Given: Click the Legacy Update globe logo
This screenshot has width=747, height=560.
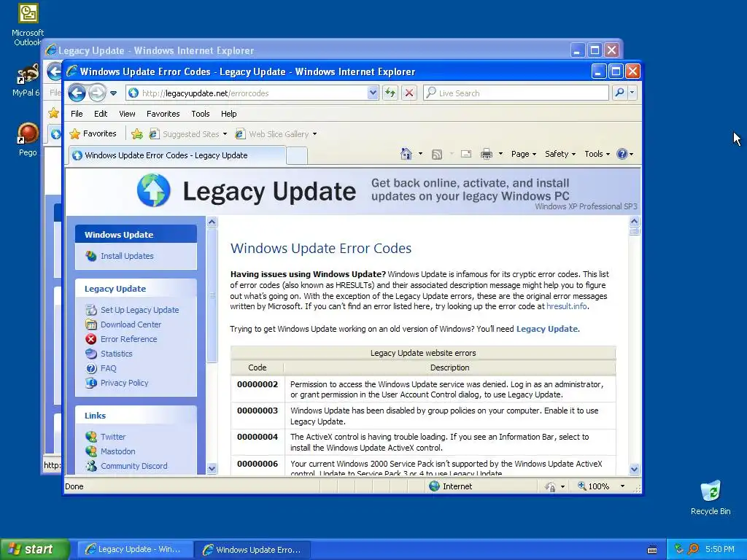Looking at the screenshot, I should click(x=153, y=190).
